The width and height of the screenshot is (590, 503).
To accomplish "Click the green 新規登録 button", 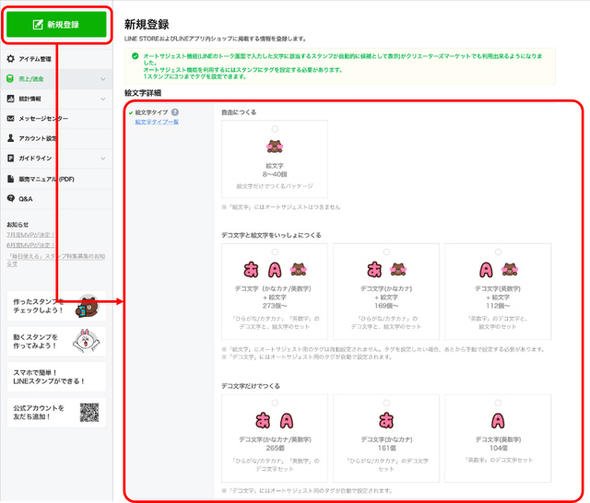I will coord(56,24).
